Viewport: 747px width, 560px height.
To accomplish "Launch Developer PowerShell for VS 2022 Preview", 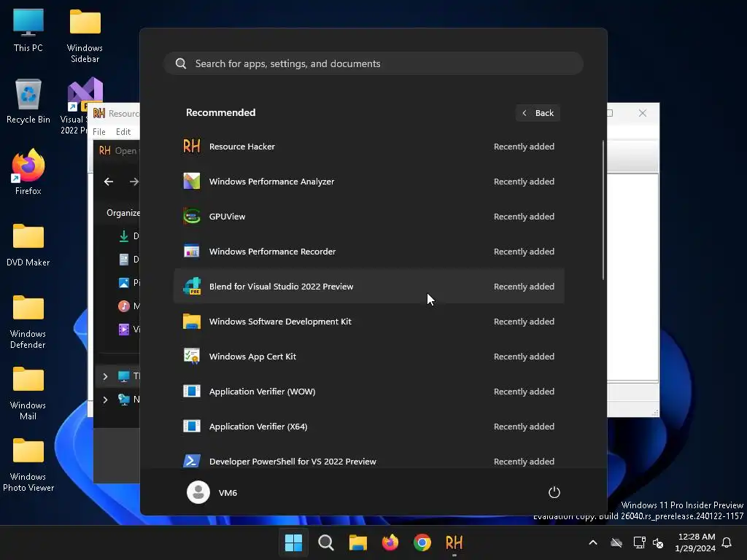I will (368, 461).
